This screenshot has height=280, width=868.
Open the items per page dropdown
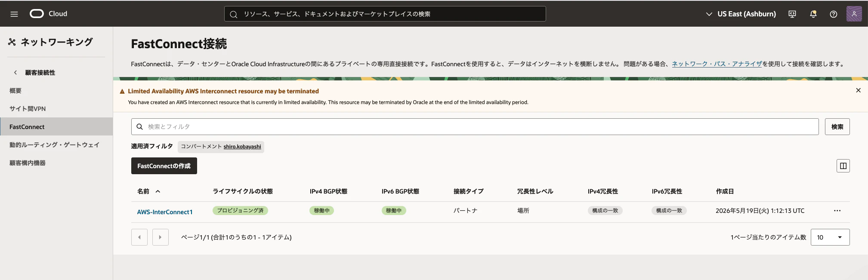pyautogui.click(x=830, y=237)
